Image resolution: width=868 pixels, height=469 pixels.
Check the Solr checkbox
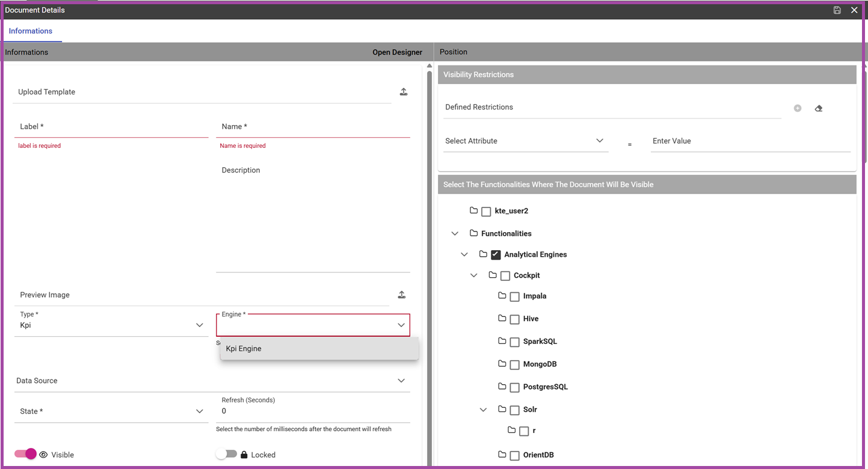coord(515,411)
